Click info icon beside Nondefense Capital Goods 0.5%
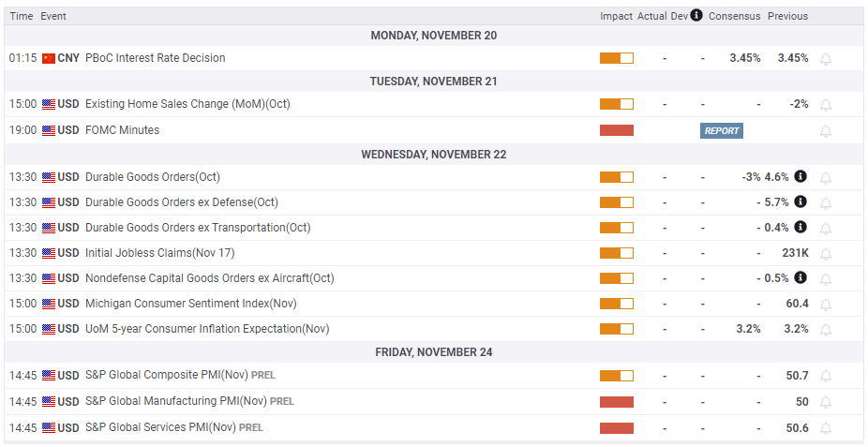This screenshot has width=868, height=447. 801,277
